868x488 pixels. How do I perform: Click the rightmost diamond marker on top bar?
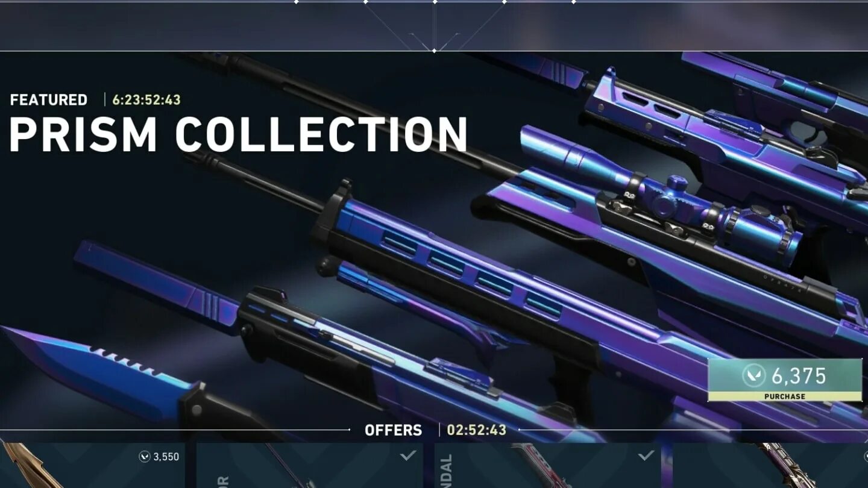point(573,2)
